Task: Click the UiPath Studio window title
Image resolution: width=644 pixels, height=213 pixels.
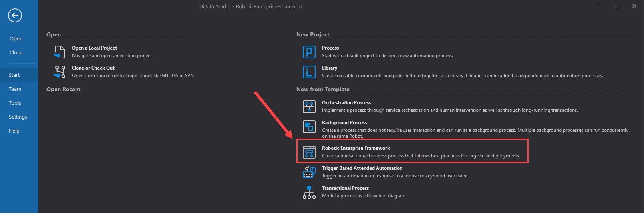Action: (x=251, y=6)
